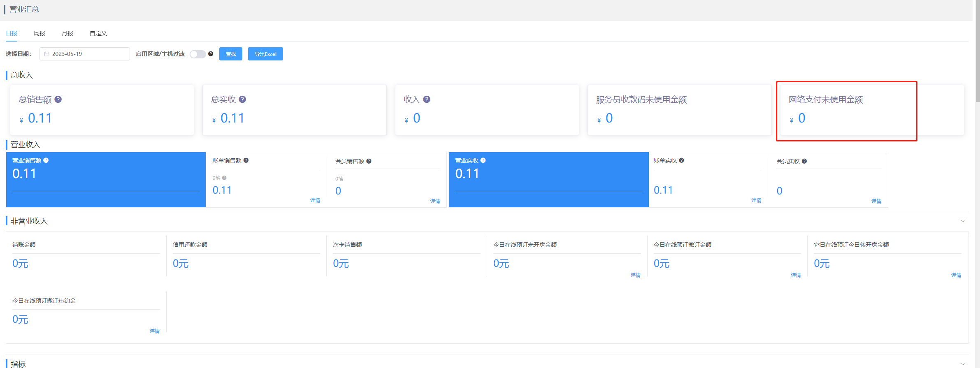Switch to 周报 tab
This screenshot has width=980, height=368.
pyautogui.click(x=39, y=33)
